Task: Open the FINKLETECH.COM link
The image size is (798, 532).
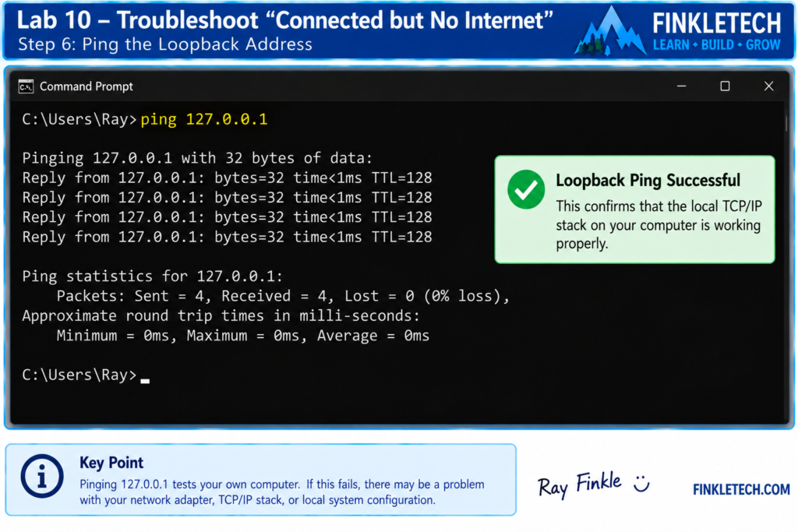Action: [x=741, y=489]
